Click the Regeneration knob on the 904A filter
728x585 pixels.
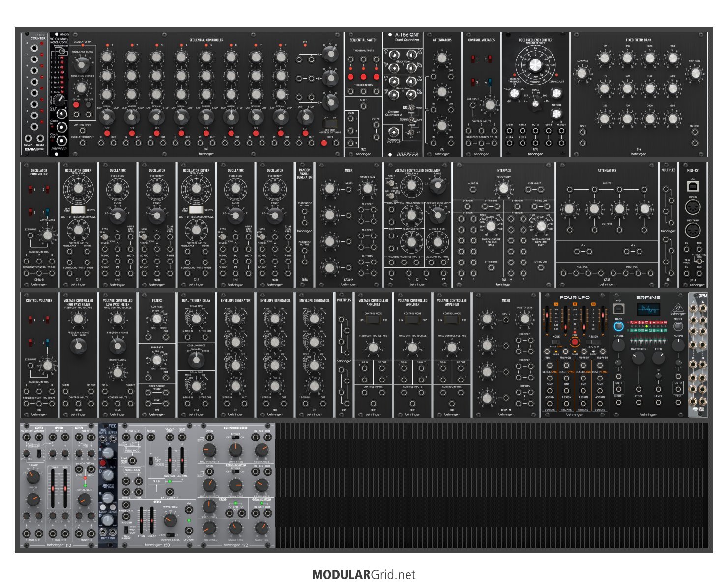pyautogui.click(x=117, y=372)
